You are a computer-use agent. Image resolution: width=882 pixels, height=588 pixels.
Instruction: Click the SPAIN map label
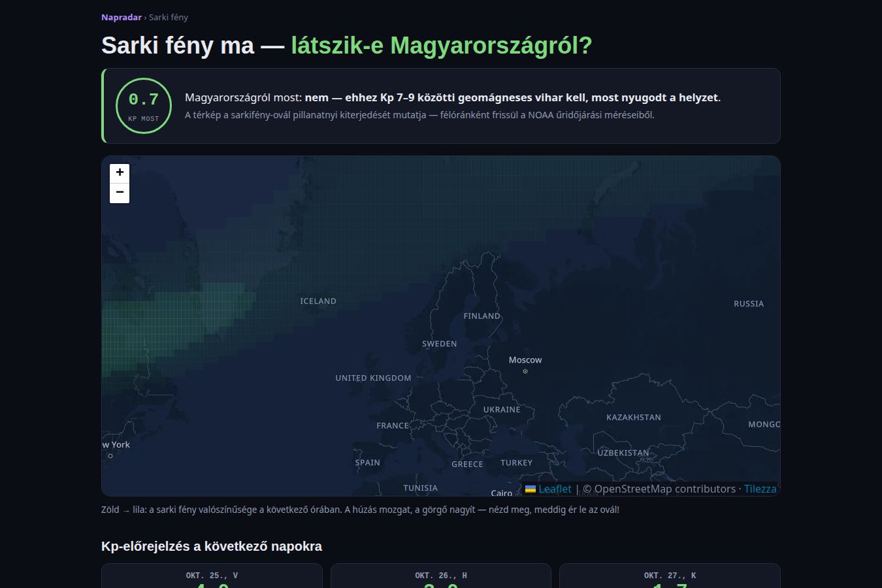(368, 463)
